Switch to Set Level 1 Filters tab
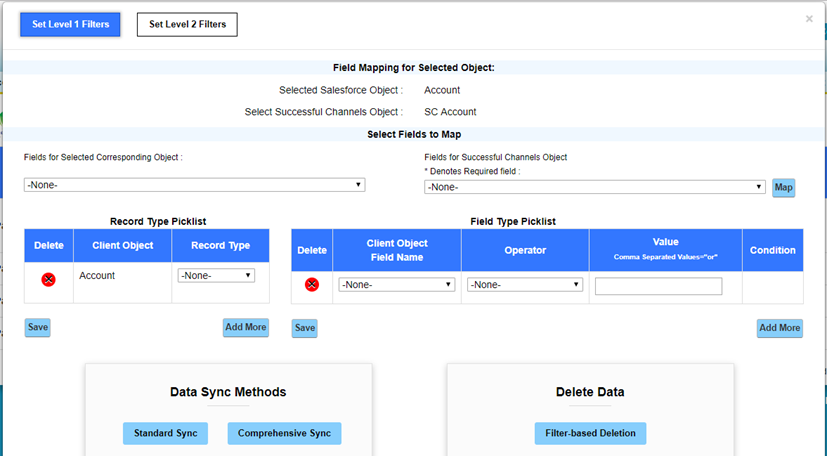 tap(70, 24)
